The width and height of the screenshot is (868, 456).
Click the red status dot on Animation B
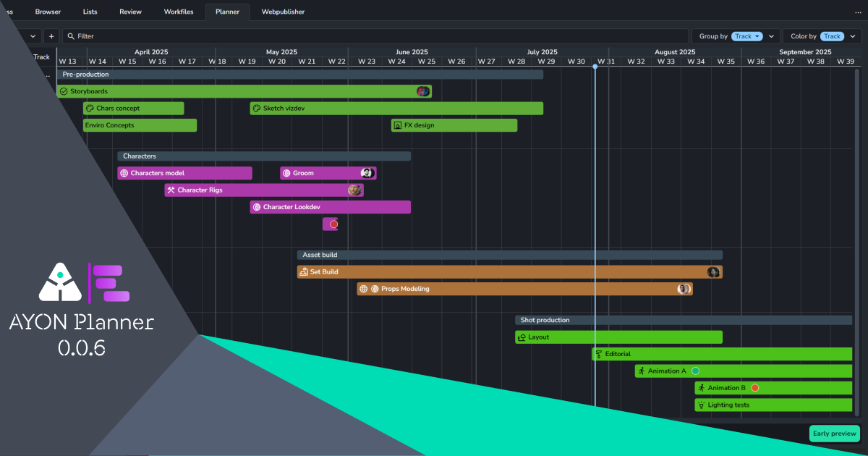pyautogui.click(x=755, y=388)
